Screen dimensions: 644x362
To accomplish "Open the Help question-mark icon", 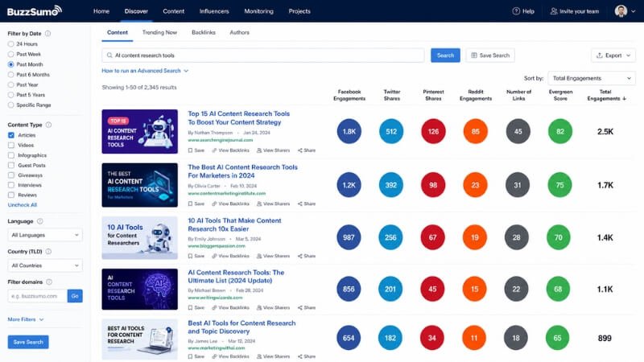I will pos(516,11).
